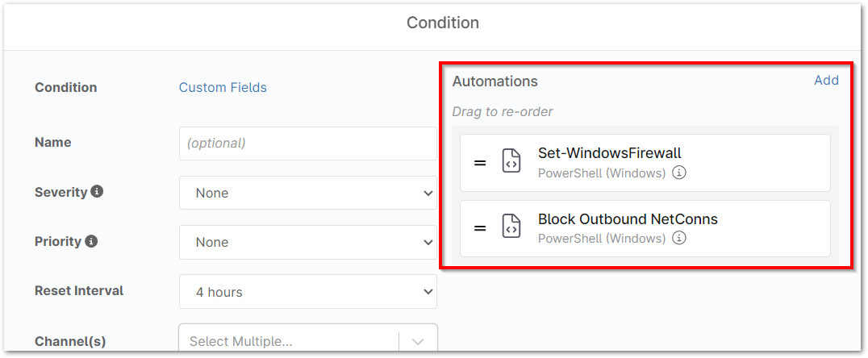Screen dimensions: 868x358
Task: Click the Automations panel heading
Action: coord(495,81)
